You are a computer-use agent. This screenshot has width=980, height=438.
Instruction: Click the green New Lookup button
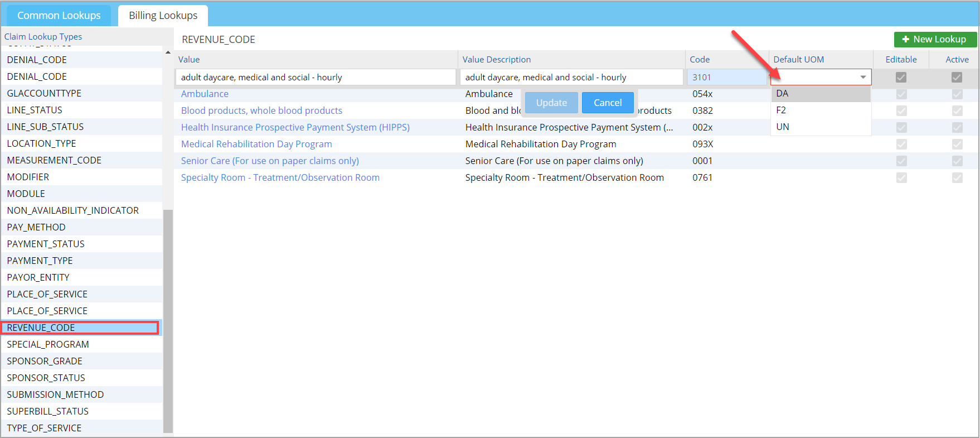[935, 39]
